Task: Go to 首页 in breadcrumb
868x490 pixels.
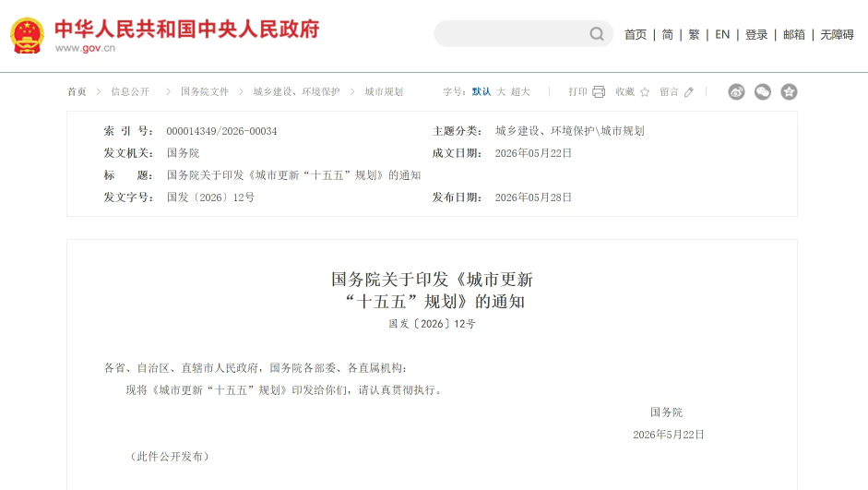Action: [77, 92]
